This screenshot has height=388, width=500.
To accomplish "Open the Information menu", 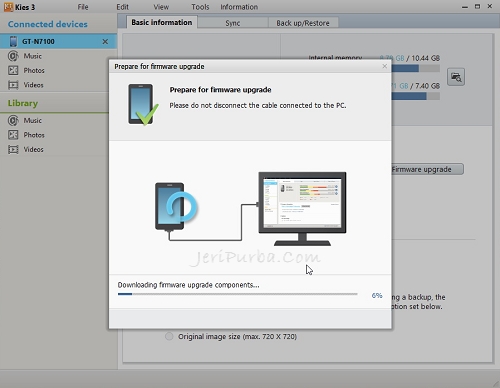I will [x=239, y=7].
